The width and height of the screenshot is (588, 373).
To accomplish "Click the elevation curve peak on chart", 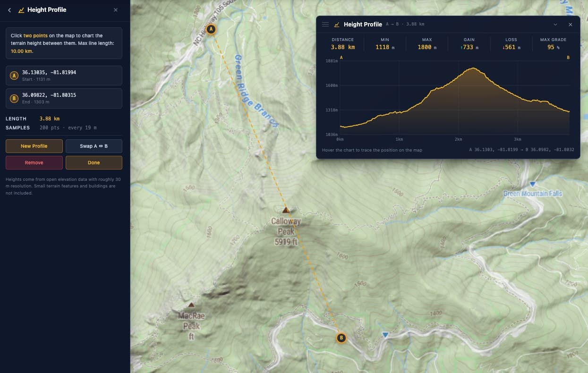I will pos(473,68).
